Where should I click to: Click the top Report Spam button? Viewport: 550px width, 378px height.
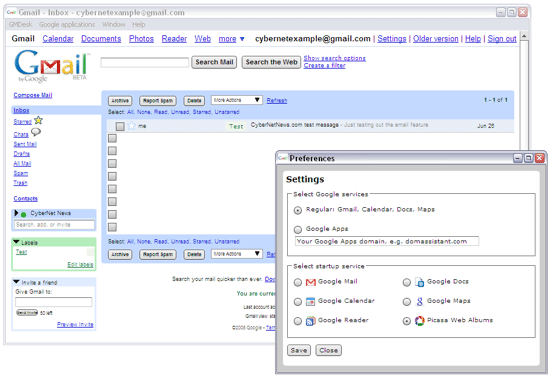click(158, 101)
